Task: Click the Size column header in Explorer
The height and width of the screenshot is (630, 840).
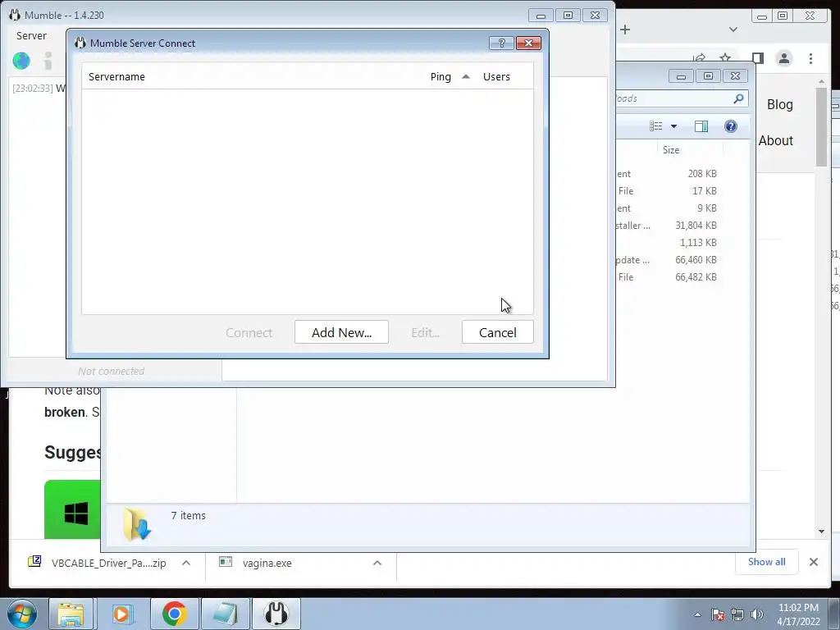Action: (671, 150)
